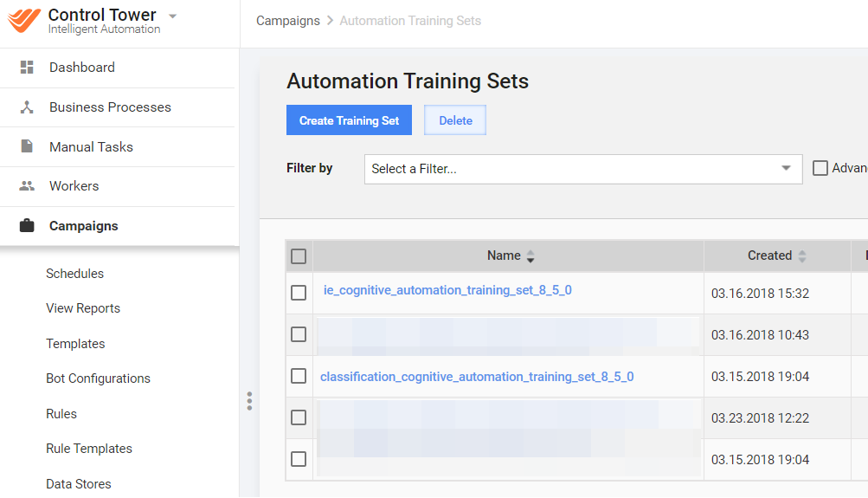
Task: Check the row checkbox dated 03.16.2018 10:43
Action: pyautogui.click(x=299, y=334)
